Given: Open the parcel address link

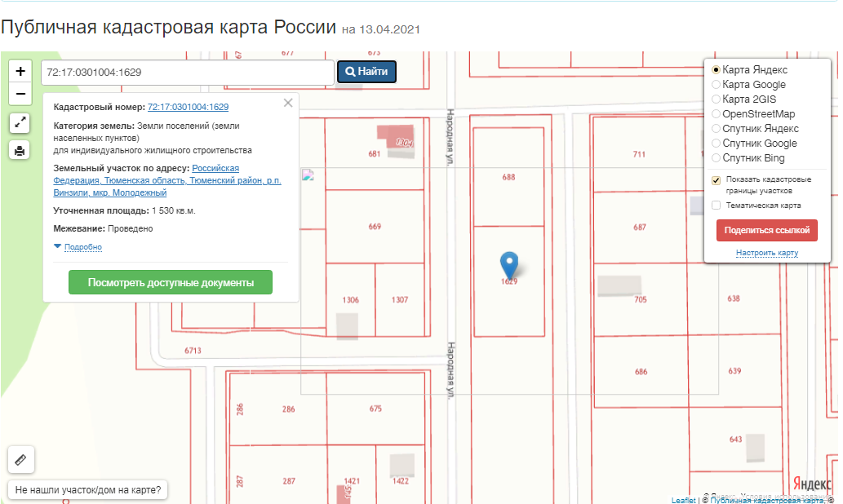Looking at the screenshot, I should click(167, 180).
